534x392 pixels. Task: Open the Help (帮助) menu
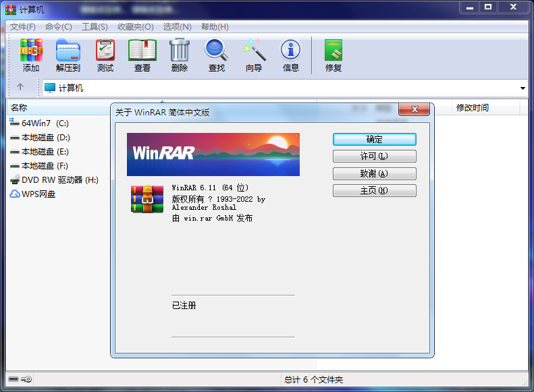click(x=215, y=26)
